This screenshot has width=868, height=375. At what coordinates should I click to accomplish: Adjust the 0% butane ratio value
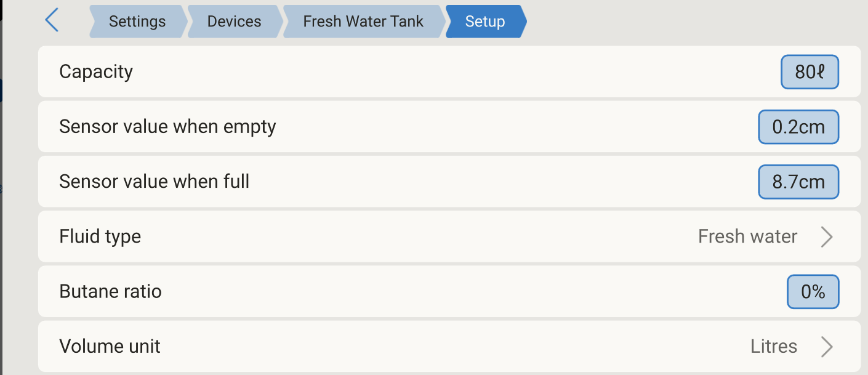tap(813, 291)
